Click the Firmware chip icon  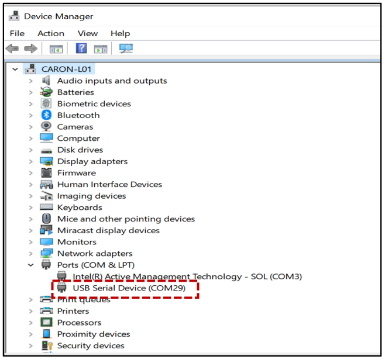coord(46,173)
